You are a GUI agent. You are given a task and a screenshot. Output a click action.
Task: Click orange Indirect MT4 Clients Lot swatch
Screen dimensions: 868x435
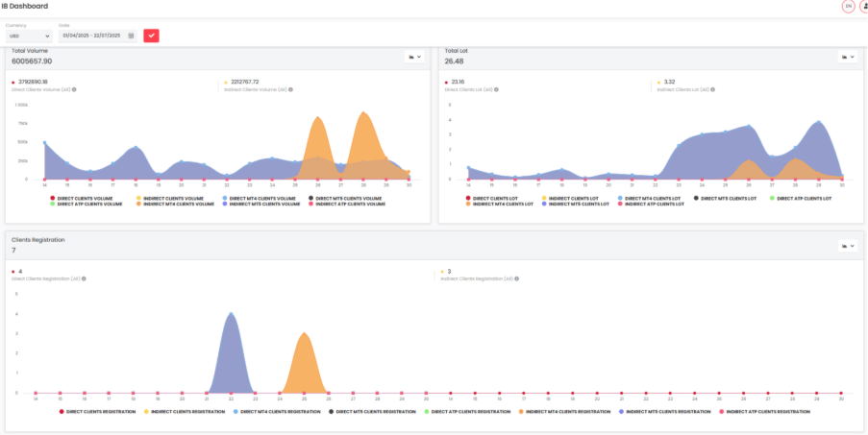pos(468,204)
